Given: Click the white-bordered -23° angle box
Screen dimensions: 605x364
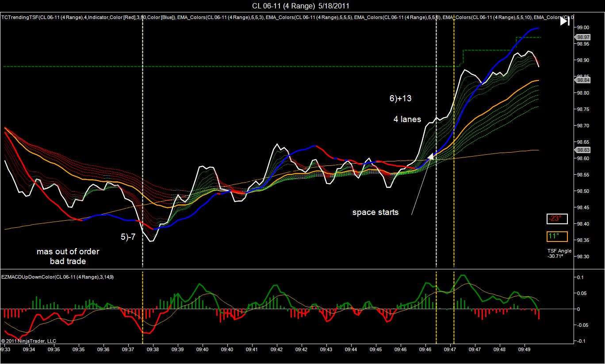Looking at the screenshot, I should (x=557, y=219).
